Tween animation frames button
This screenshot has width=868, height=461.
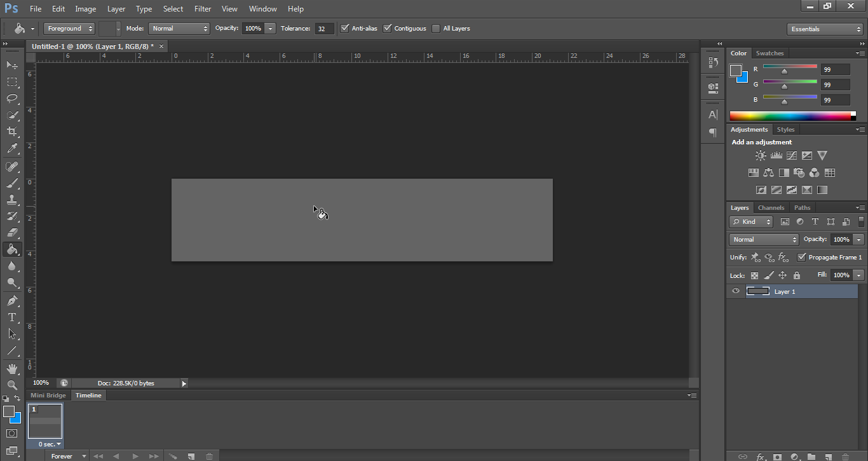click(x=172, y=457)
